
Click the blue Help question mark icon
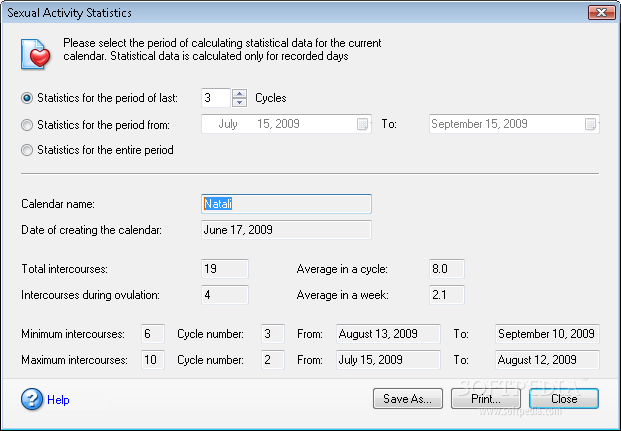(32, 399)
